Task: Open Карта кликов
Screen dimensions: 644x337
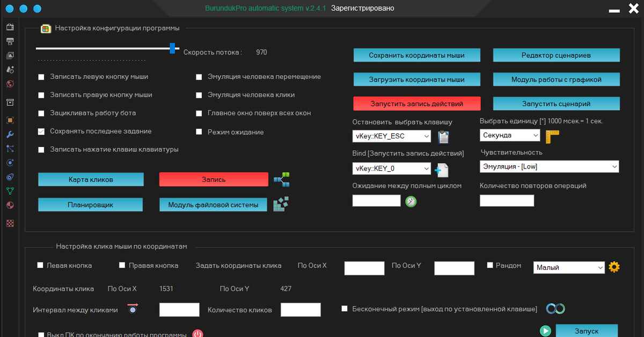Action: [x=91, y=179]
